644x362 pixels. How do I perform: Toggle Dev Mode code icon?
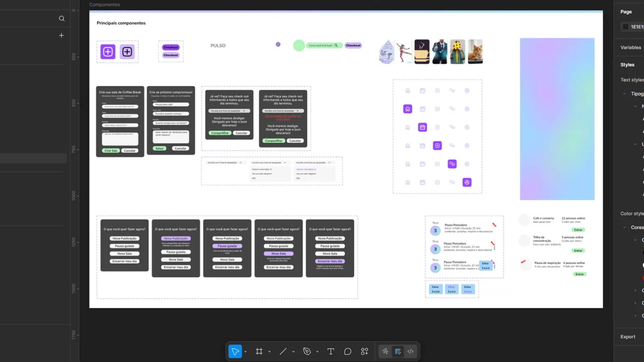[411, 351]
